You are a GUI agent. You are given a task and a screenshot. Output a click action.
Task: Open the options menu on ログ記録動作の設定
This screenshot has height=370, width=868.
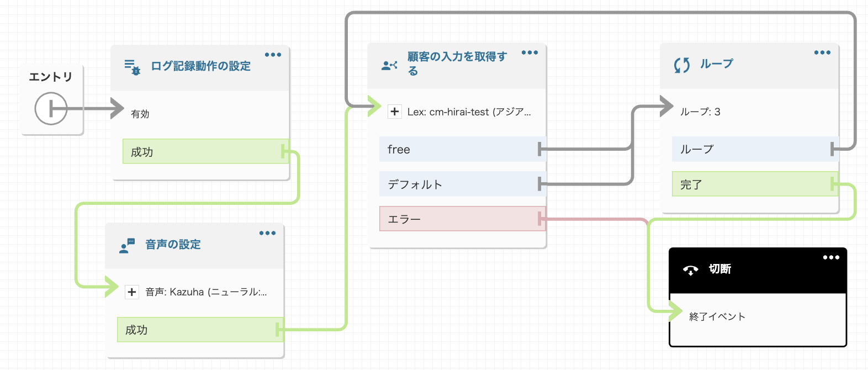273,54
